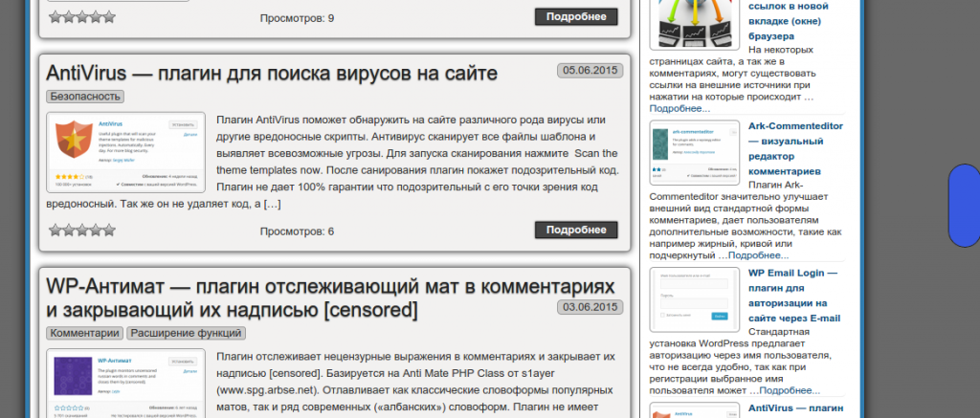The width and height of the screenshot is (980, 418).
Task: Click fifth star on the 9-views post
Action: 109,17
